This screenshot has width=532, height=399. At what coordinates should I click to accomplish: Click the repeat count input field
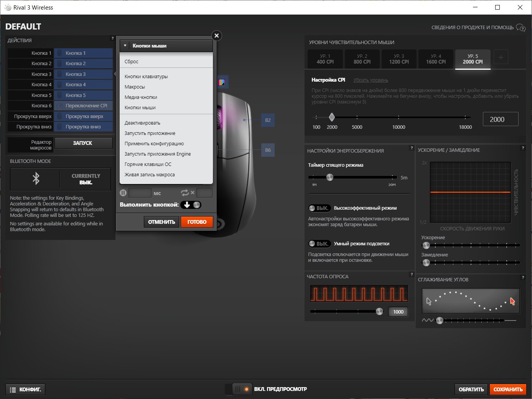(x=204, y=193)
